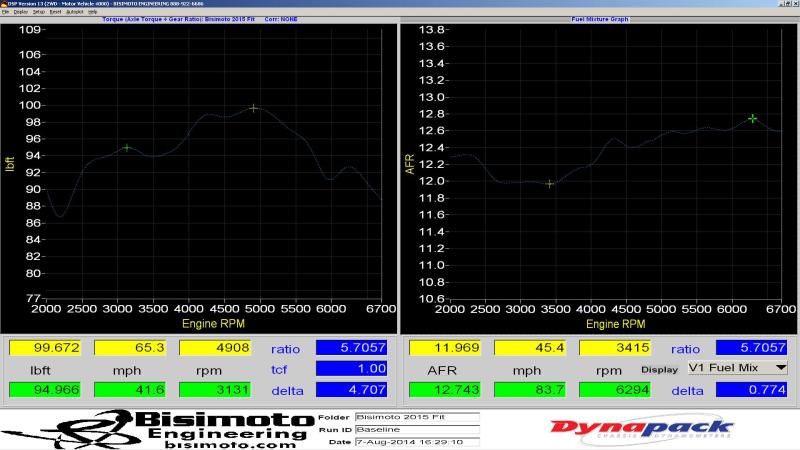Click the green 3131 rpm readout

[215, 390]
